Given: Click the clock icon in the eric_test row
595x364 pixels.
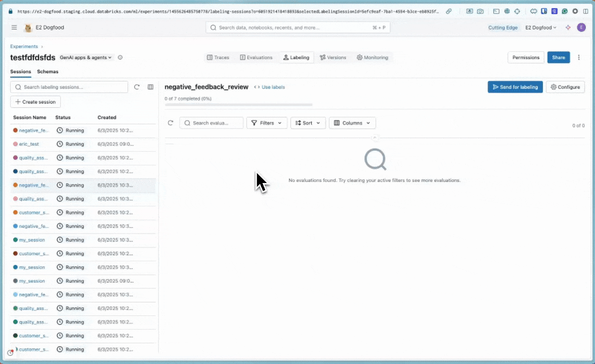Looking at the screenshot, I should click(60, 144).
